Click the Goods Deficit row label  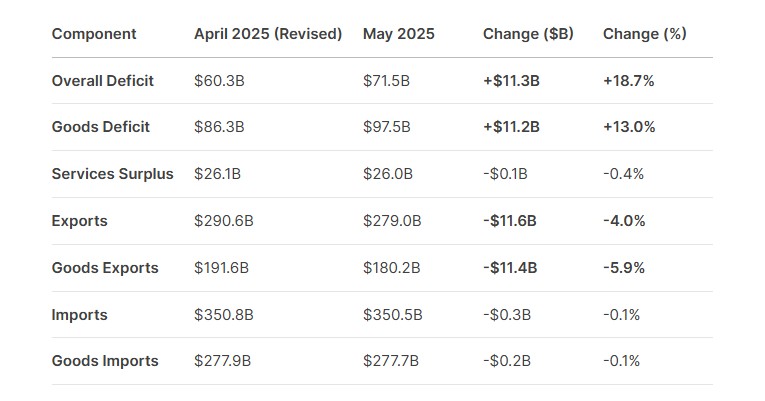101,127
